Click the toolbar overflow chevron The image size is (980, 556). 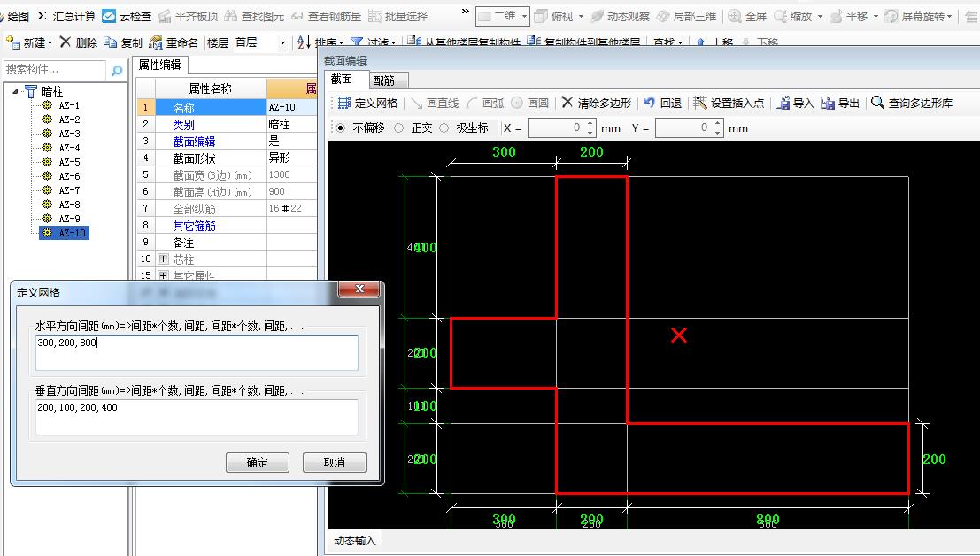(x=465, y=12)
